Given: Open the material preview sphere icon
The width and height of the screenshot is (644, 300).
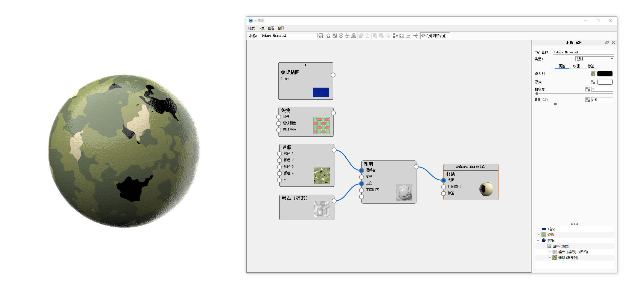Looking at the screenshot, I should point(328,36).
